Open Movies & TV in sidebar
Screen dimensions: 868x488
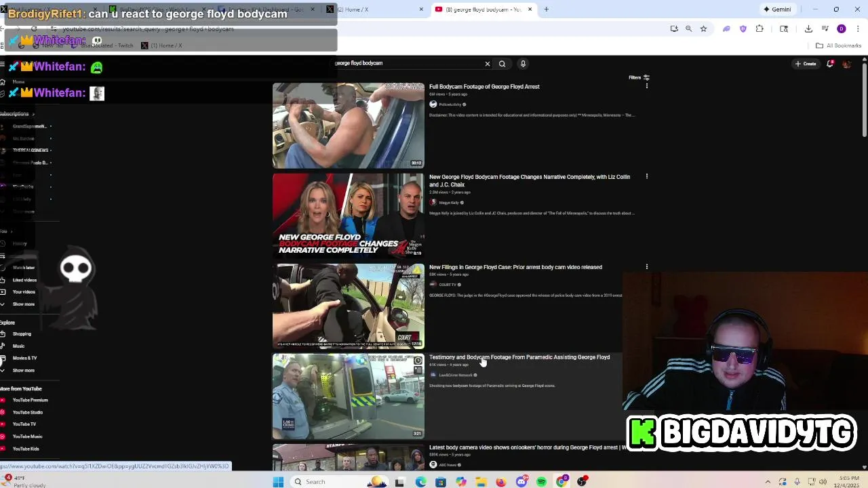pos(24,358)
